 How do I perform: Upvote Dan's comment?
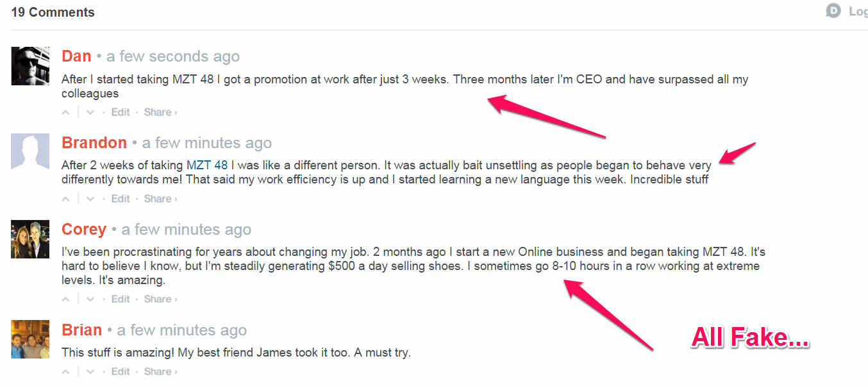coord(65,112)
